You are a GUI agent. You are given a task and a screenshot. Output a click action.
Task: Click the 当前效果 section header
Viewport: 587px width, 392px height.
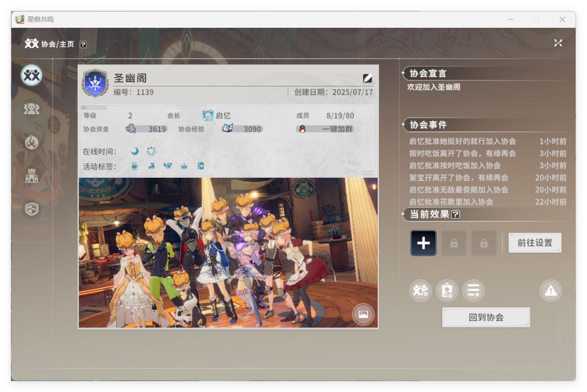(429, 214)
